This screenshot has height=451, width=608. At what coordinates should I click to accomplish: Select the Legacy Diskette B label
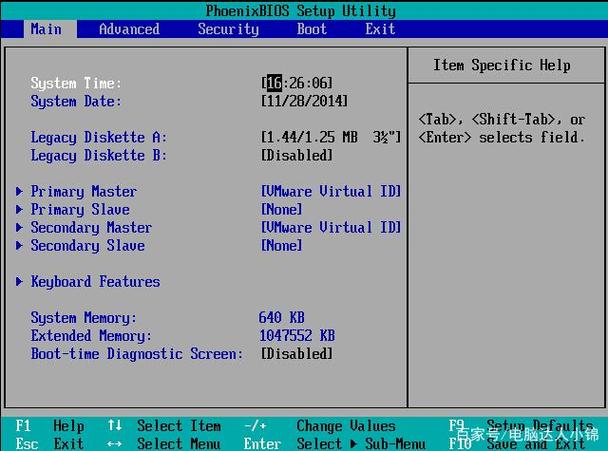[99, 156]
